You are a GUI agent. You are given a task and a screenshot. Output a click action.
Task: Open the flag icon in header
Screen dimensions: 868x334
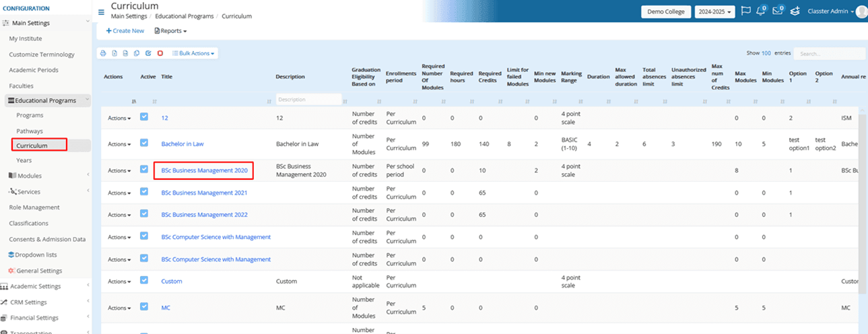(x=745, y=11)
